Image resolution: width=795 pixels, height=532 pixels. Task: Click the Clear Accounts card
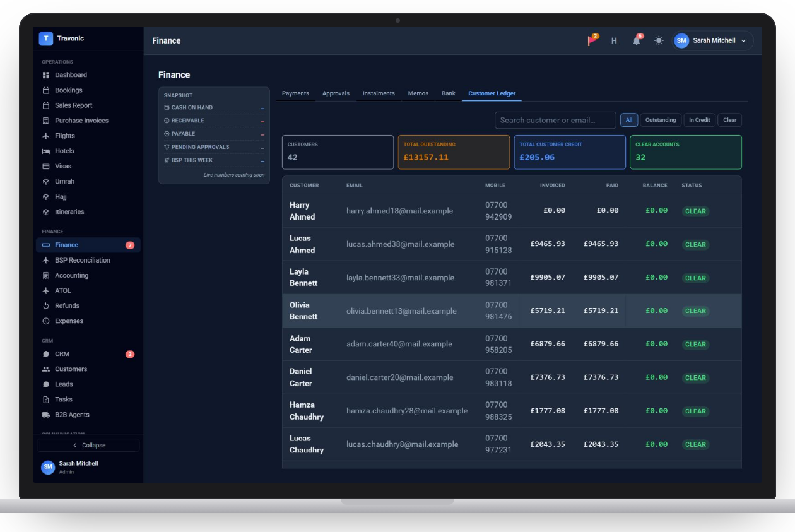pos(686,152)
